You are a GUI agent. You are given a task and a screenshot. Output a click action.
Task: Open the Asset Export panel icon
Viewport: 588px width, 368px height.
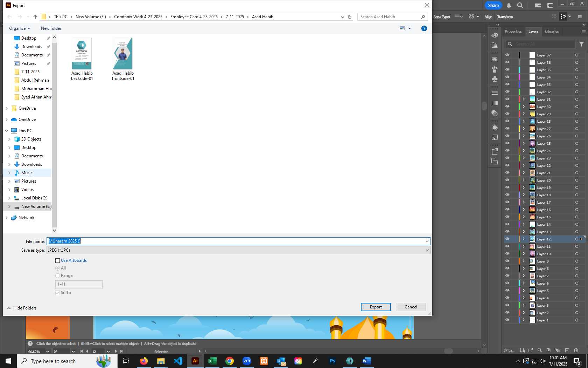[495, 151]
